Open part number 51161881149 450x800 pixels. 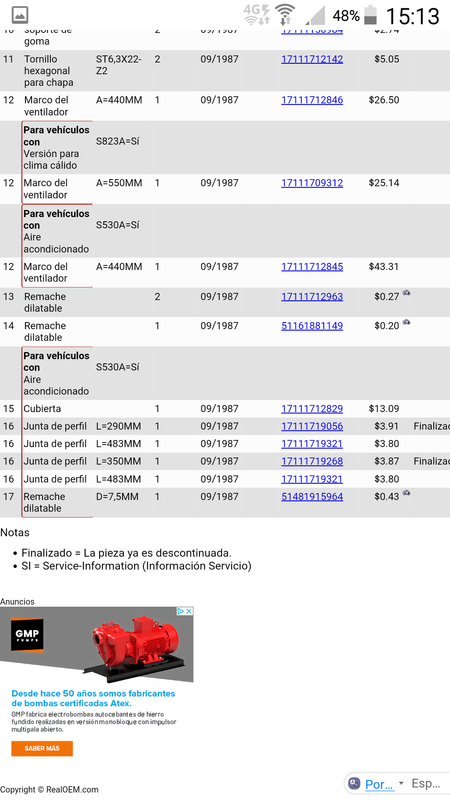coord(312,326)
